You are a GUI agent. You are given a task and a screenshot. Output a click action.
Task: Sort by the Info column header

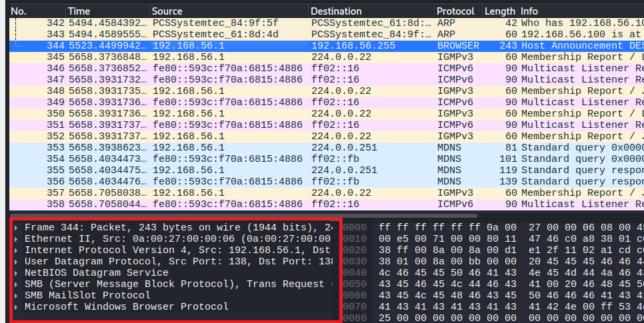[x=581, y=11]
